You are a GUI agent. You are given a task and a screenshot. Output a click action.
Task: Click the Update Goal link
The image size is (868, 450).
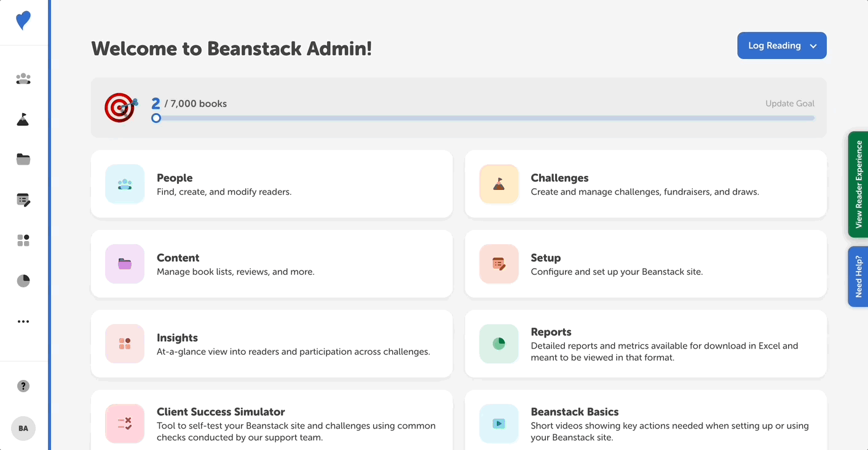coord(789,103)
